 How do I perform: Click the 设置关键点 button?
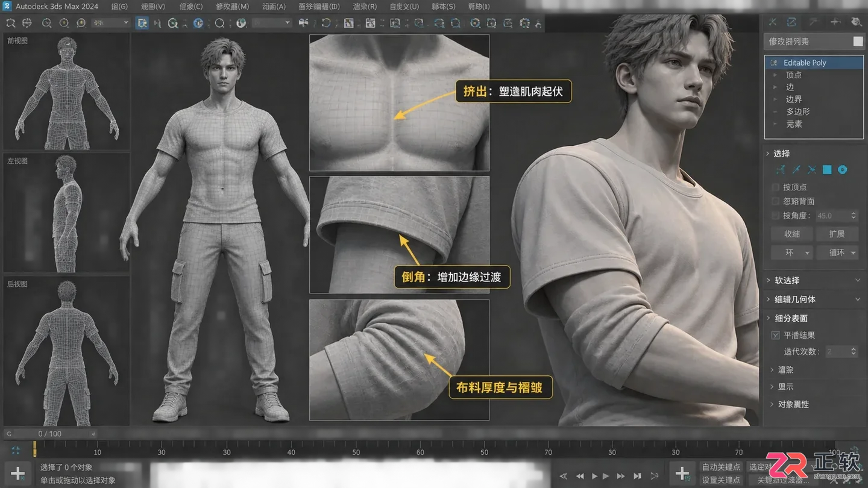(721, 480)
